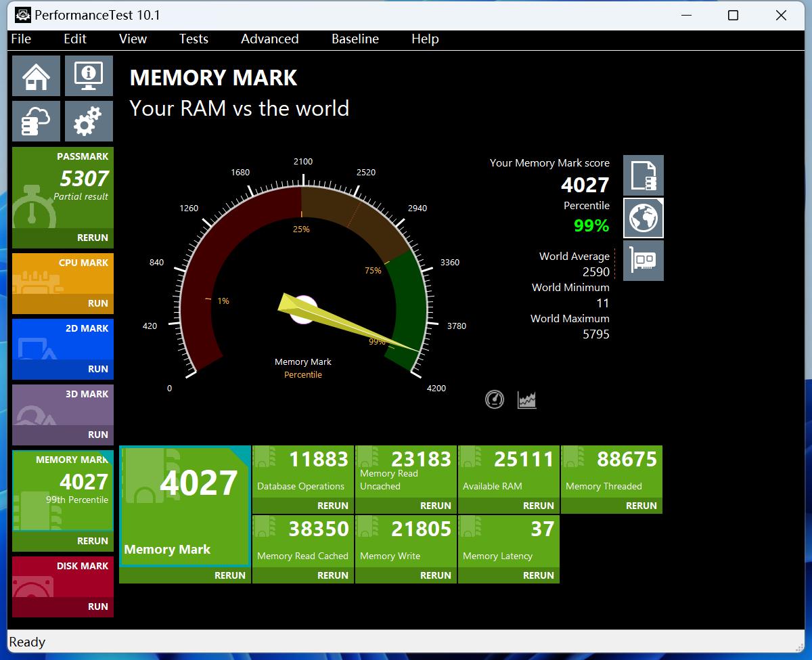812x660 pixels.
Task: Open the Advanced menu
Action: (269, 39)
